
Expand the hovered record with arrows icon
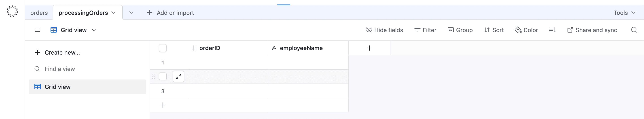(x=178, y=77)
